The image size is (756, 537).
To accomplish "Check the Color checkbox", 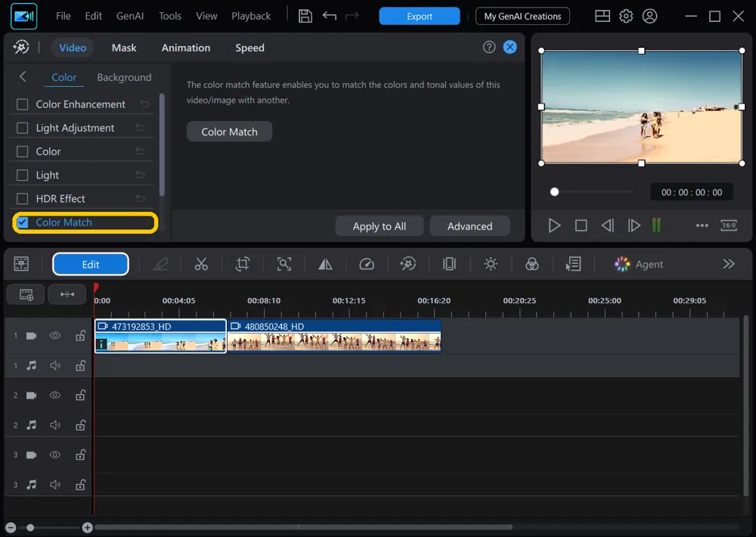I will tap(22, 151).
